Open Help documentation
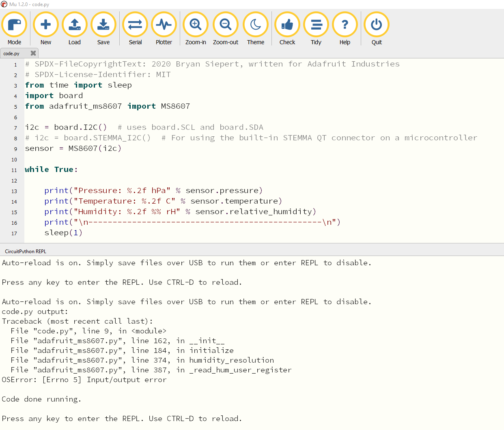 pos(345,25)
